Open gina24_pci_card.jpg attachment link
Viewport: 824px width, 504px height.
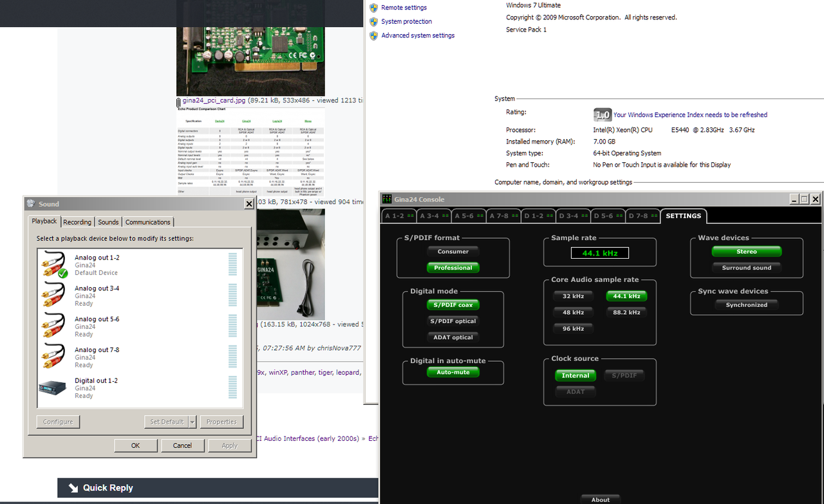(214, 100)
